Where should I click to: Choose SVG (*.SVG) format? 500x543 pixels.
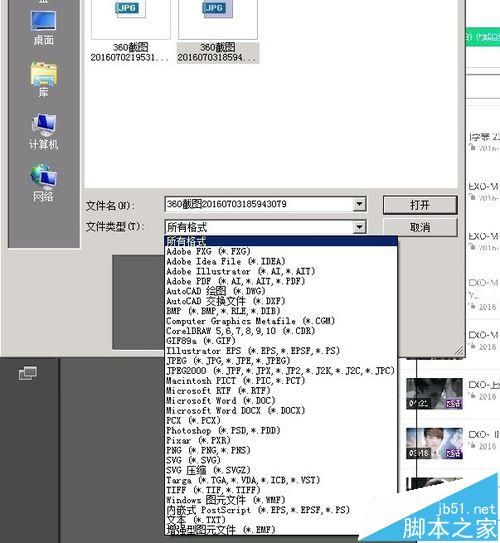[281, 460]
